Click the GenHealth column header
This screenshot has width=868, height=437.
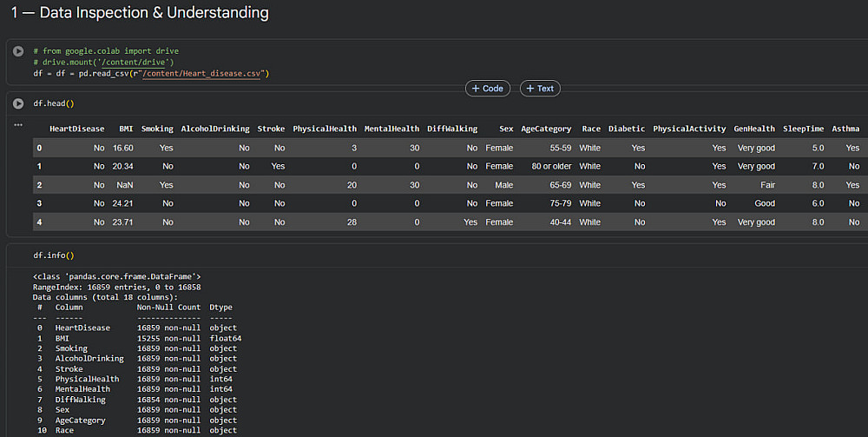pyautogui.click(x=754, y=129)
